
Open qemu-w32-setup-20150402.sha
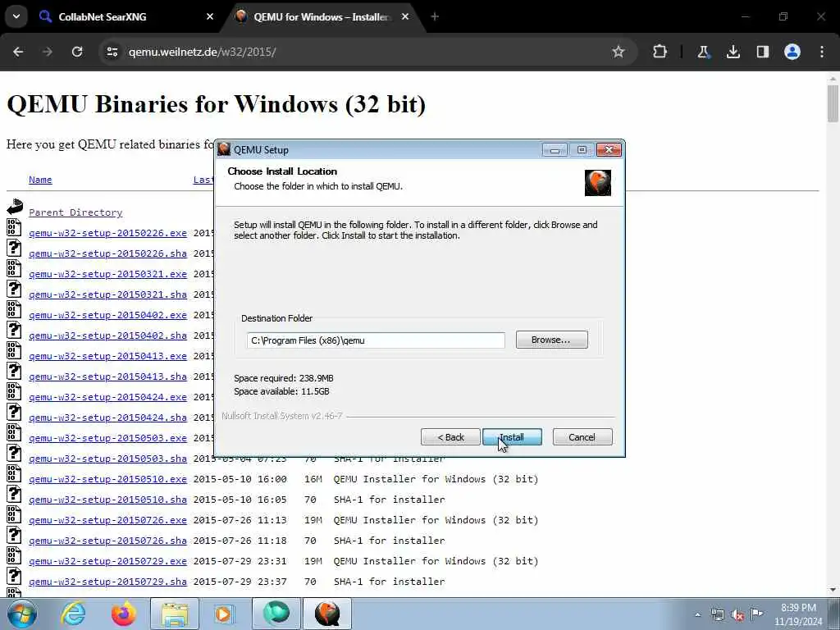107,336
